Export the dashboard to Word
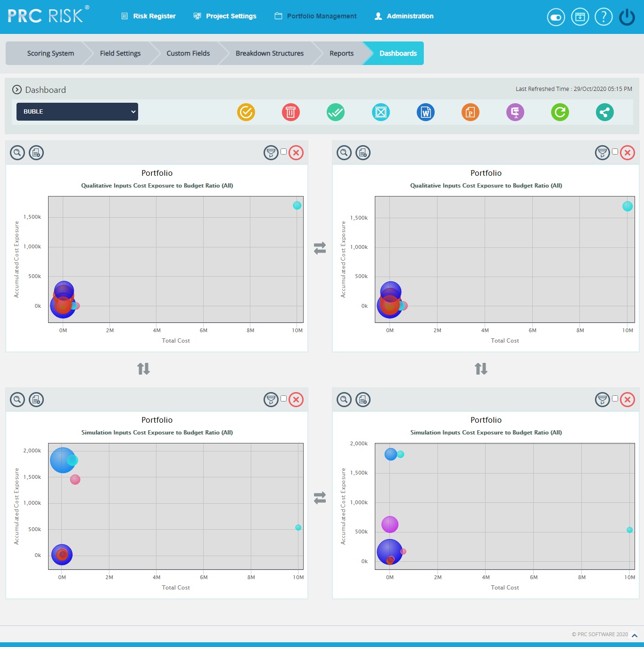The height and width of the screenshot is (647, 644). pyautogui.click(x=425, y=112)
